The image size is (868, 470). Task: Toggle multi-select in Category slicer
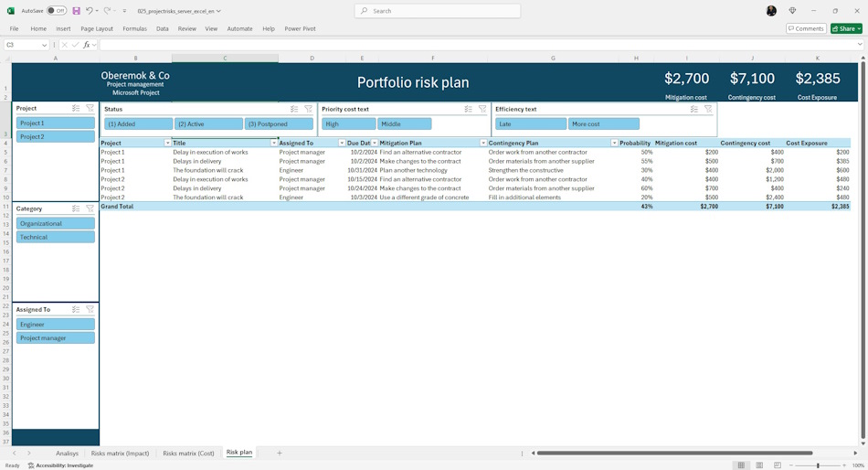point(76,208)
